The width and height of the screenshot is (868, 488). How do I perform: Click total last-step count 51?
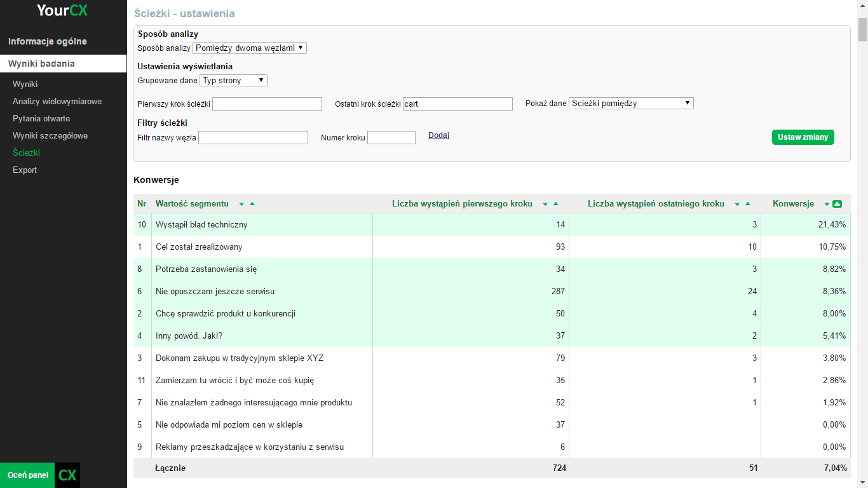coord(753,468)
